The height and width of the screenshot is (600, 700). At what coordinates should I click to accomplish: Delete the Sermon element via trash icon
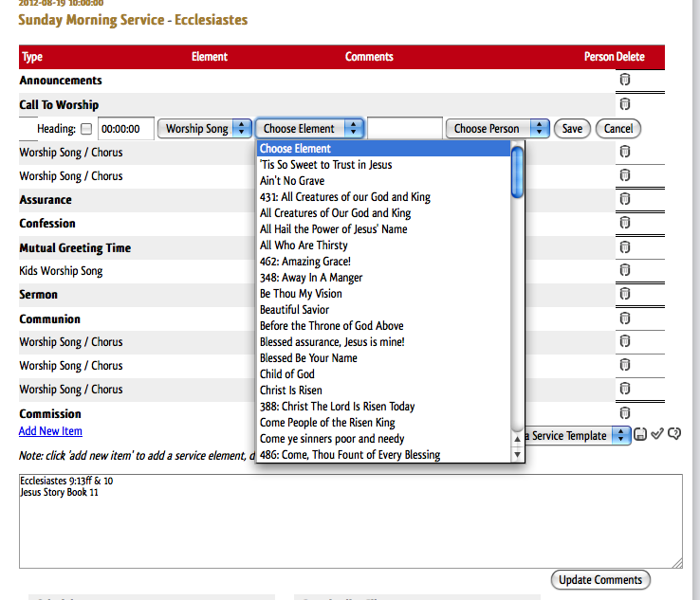[x=625, y=295]
